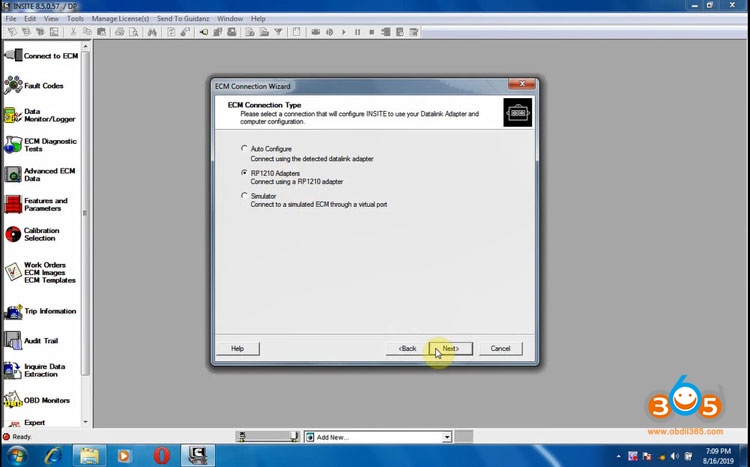Screen dimensions: 750x467
Task: Click the connection status indicator in status bar
Action: (x=6, y=436)
